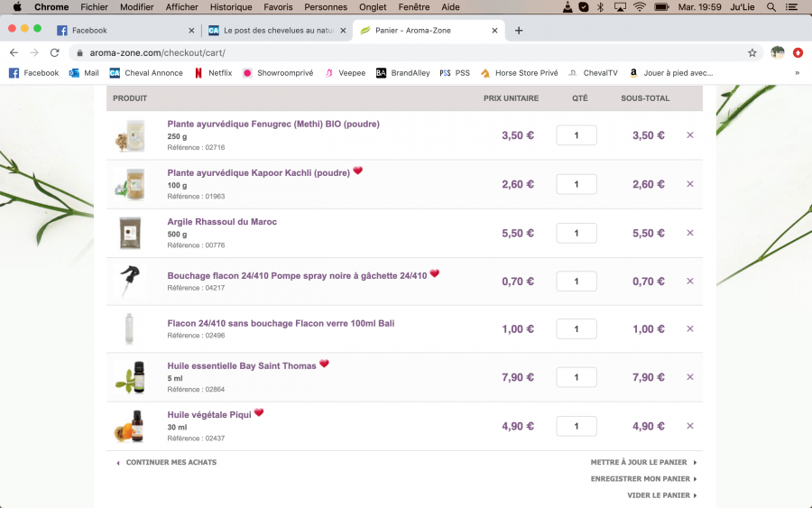
Task: Click quantity field for Flacon verre 100ml Bali
Action: pyautogui.click(x=577, y=329)
